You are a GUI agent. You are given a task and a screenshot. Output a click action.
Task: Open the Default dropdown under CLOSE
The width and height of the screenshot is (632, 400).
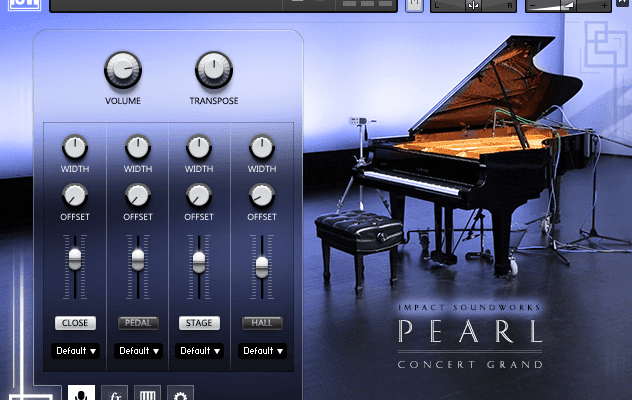[x=75, y=351]
